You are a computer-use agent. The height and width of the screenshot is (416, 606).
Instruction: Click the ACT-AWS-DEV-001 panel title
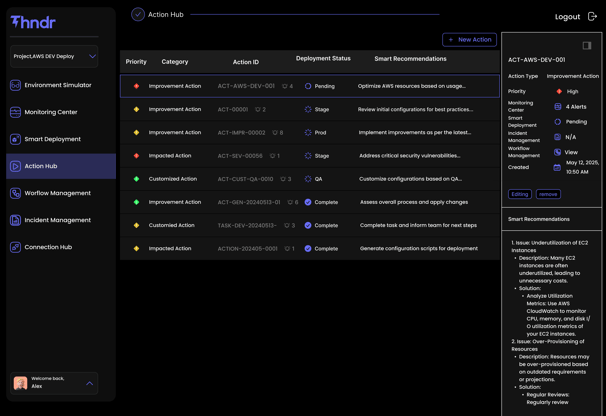point(536,60)
